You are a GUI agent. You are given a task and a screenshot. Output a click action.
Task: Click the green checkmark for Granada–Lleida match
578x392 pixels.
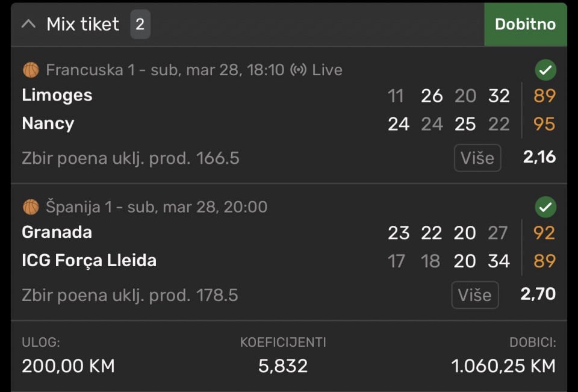545,208
